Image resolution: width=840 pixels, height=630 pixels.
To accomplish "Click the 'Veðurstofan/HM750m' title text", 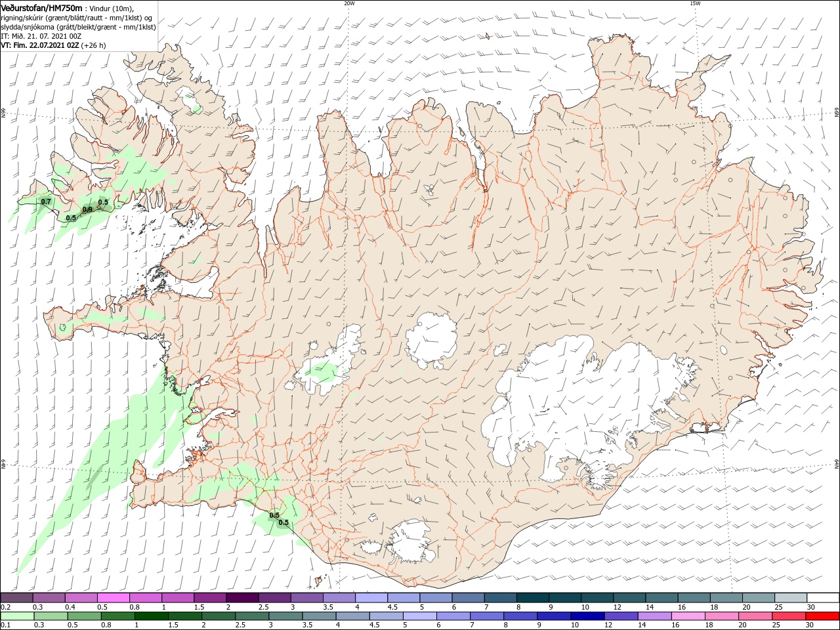I will click(41, 8).
